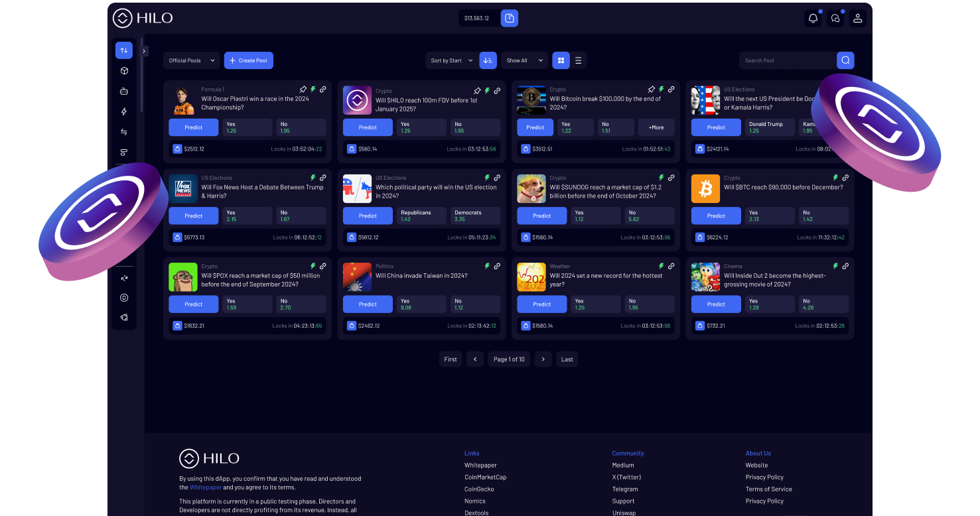Click the bottom tag icon in sidebar
The image size is (980, 516).
coord(124,318)
